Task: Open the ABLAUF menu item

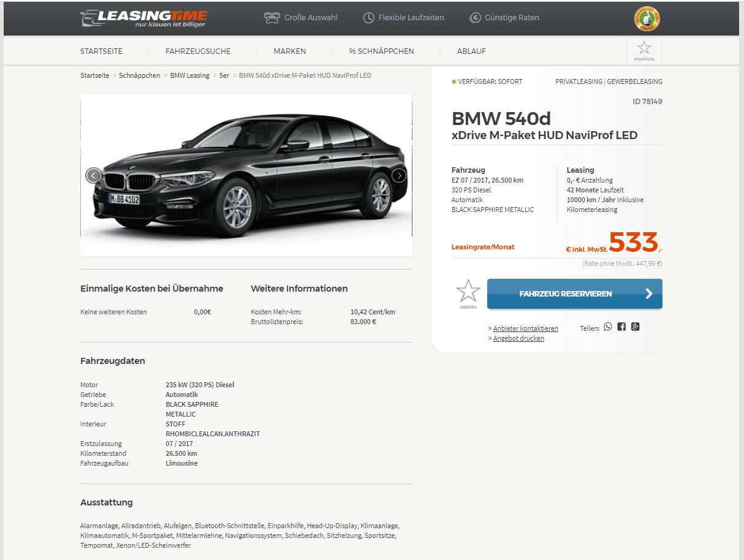Action: (x=471, y=51)
